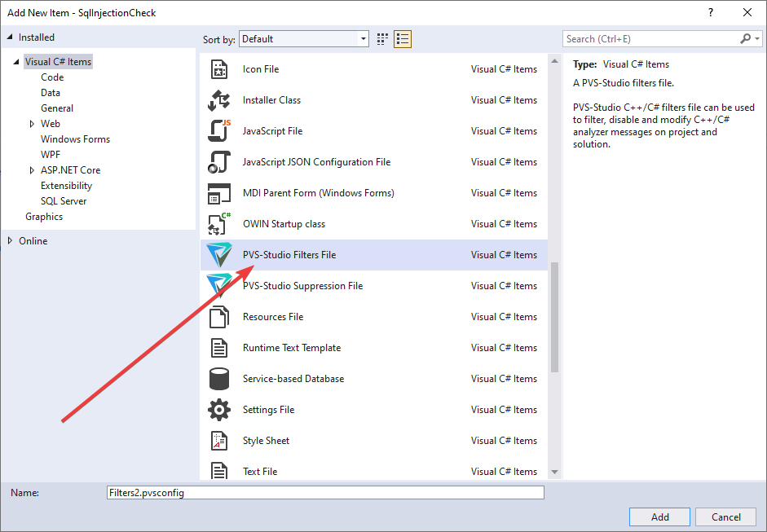767x532 pixels.
Task: Collapse the Visual C# Items node
Action: pyautogui.click(x=16, y=62)
